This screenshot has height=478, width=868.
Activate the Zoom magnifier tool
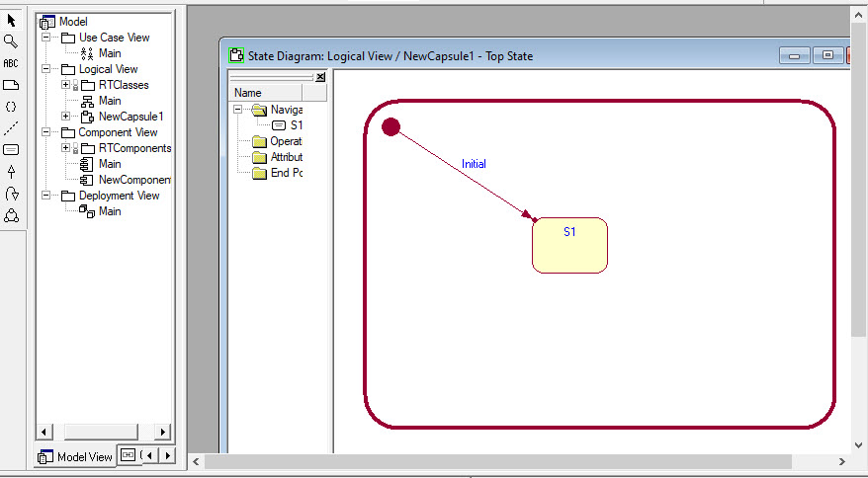[11, 41]
